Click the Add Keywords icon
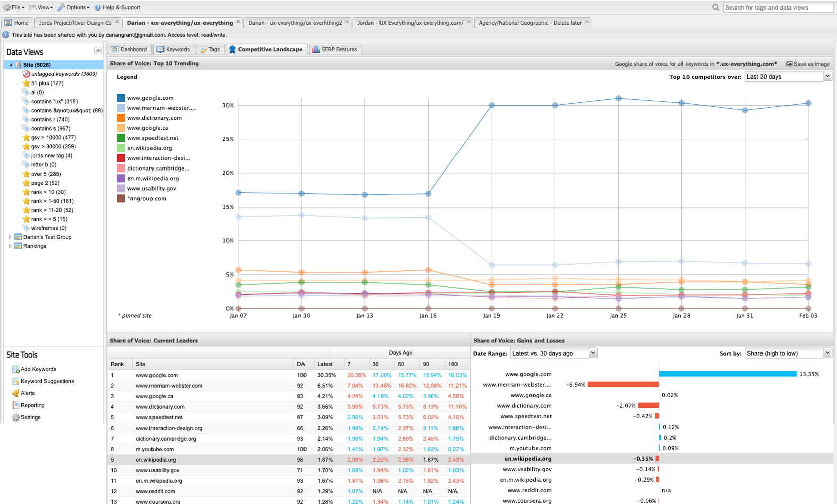837x504 pixels. [x=15, y=369]
